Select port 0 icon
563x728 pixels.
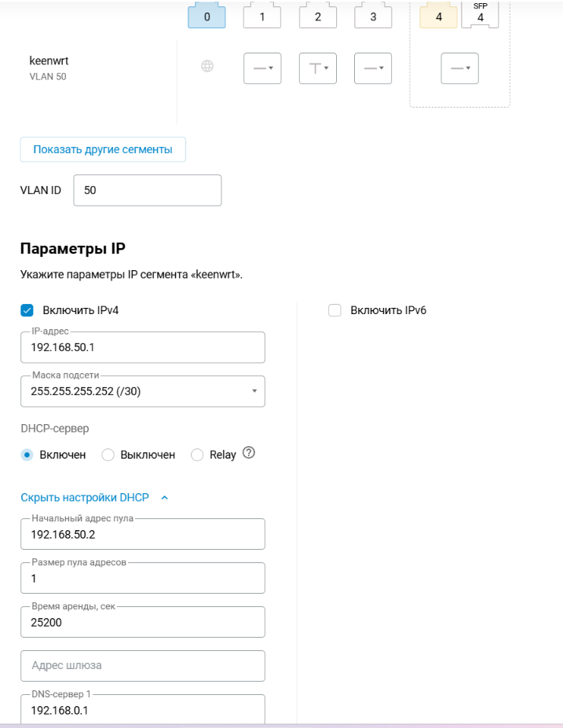207,16
